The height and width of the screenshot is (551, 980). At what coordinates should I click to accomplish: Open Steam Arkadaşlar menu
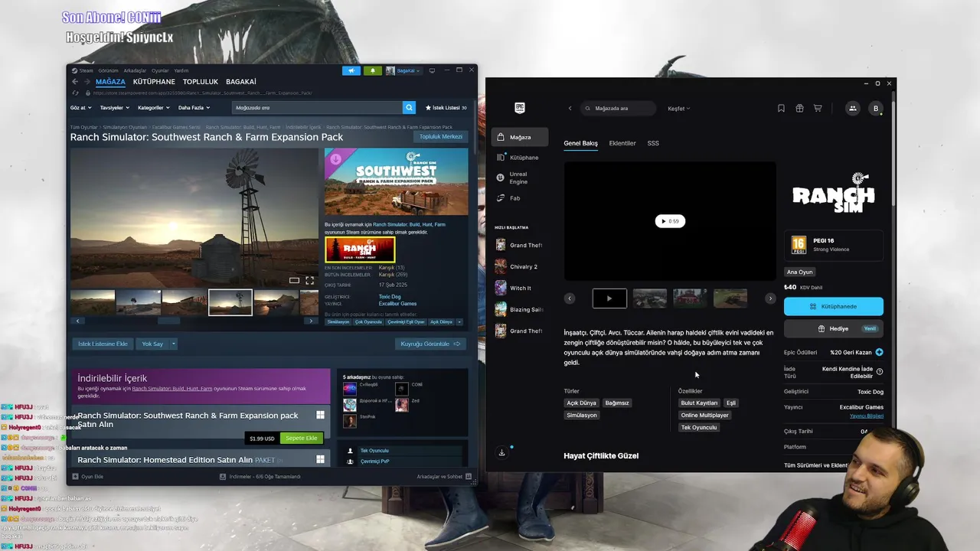point(135,70)
